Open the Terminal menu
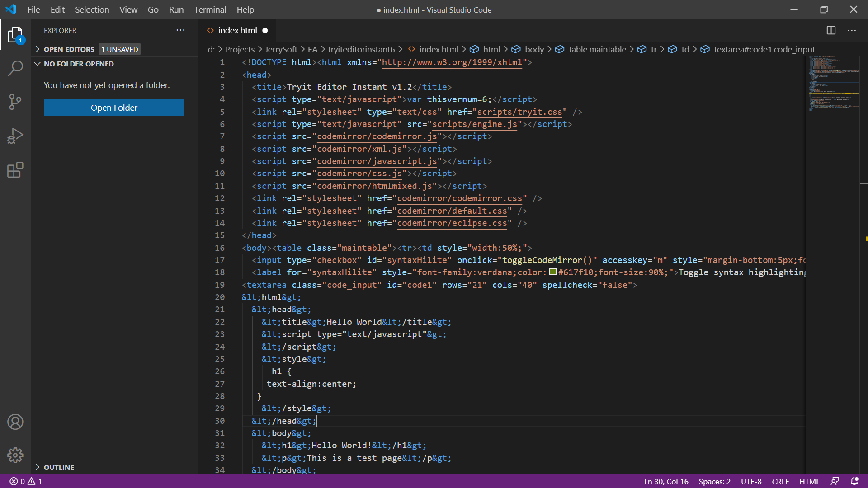Viewport: 868px width, 488px height. tap(210, 9)
